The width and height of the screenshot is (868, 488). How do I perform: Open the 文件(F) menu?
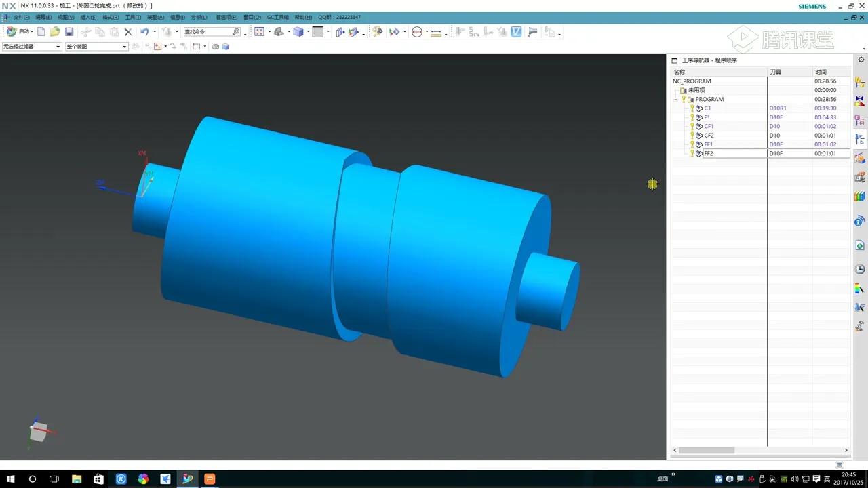(20, 17)
